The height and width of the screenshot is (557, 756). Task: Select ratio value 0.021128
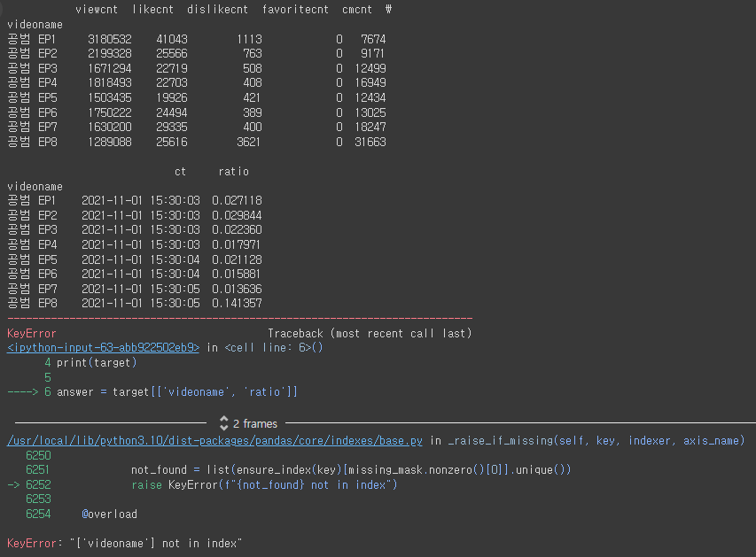(x=237, y=259)
